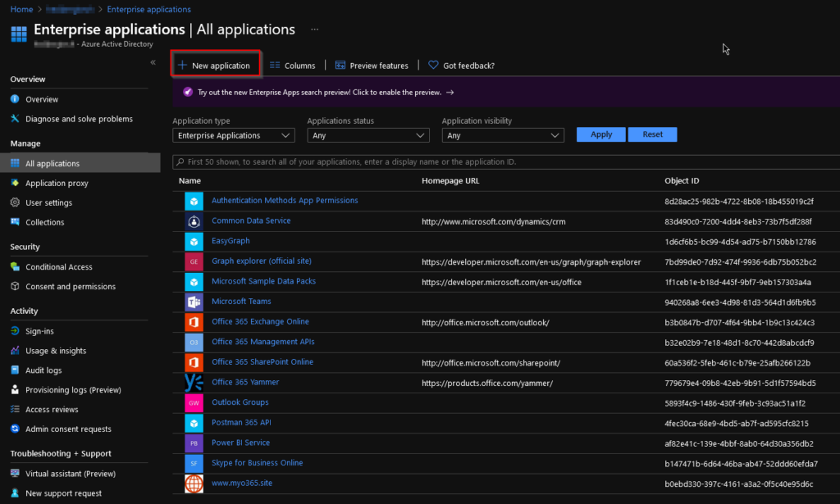Click the Homepage URL column header

(450, 181)
